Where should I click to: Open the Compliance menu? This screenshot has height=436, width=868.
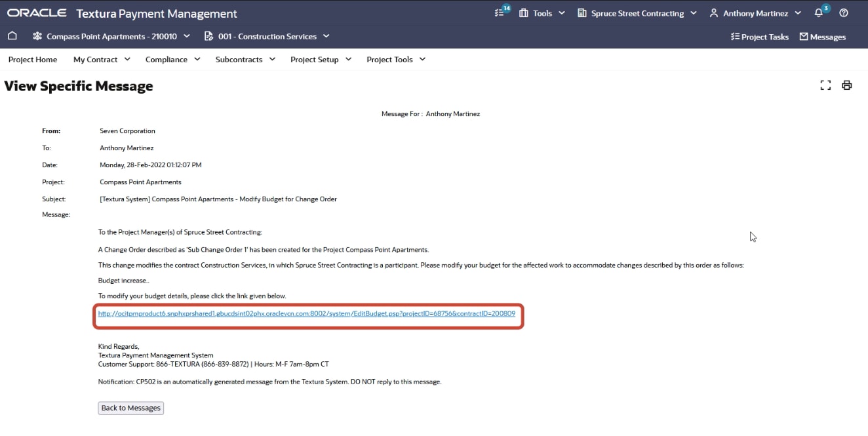point(172,59)
